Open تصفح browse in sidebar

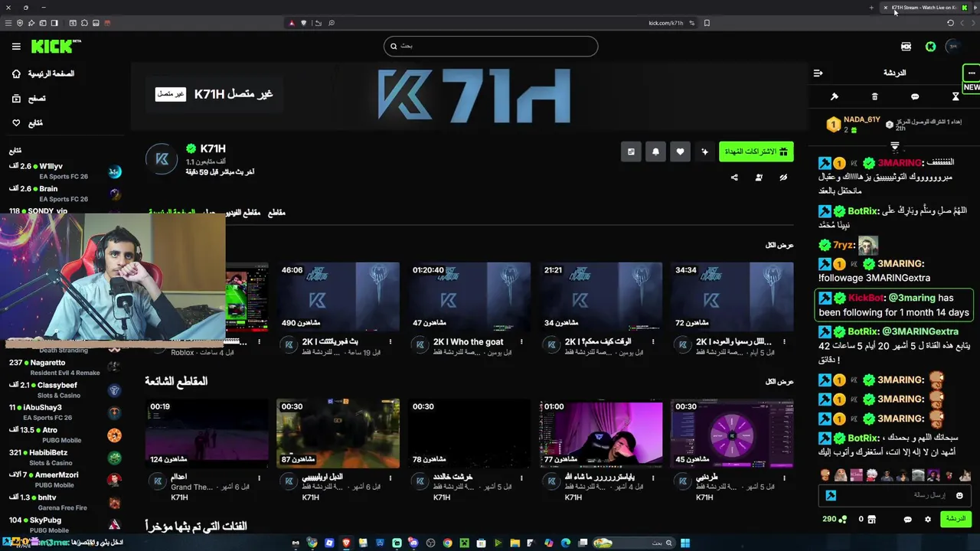click(x=29, y=99)
